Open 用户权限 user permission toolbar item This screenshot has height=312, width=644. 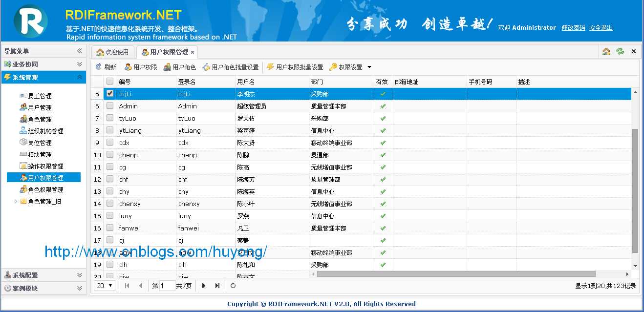141,67
